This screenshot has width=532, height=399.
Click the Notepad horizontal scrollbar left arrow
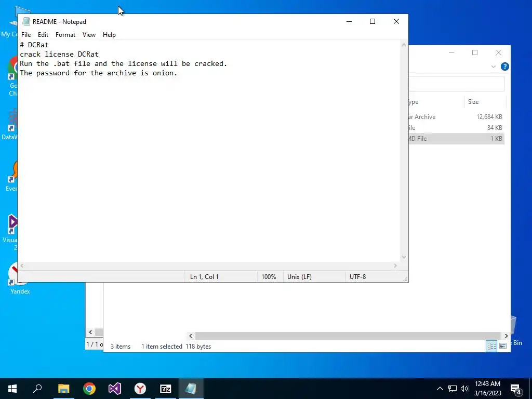click(x=22, y=265)
